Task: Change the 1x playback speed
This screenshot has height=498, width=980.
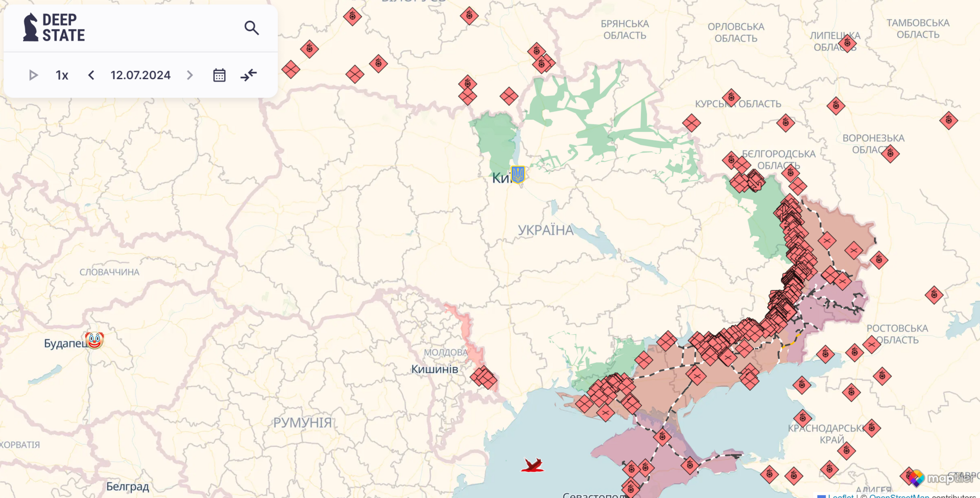Action: coord(62,75)
